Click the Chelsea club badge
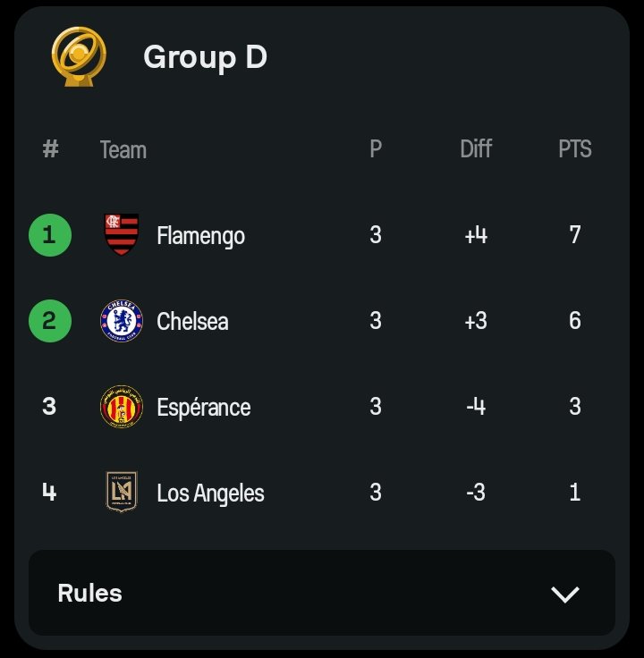This screenshot has width=644, height=658. click(122, 321)
